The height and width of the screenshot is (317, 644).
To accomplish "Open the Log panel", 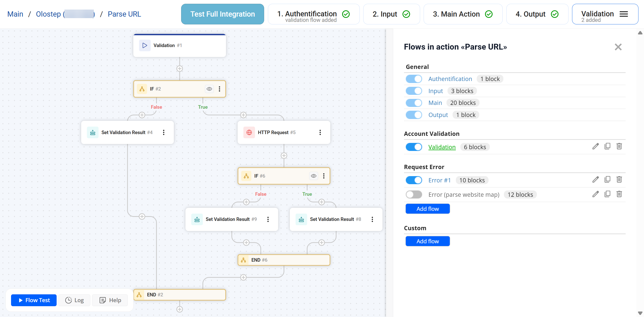I will [x=74, y=300].
